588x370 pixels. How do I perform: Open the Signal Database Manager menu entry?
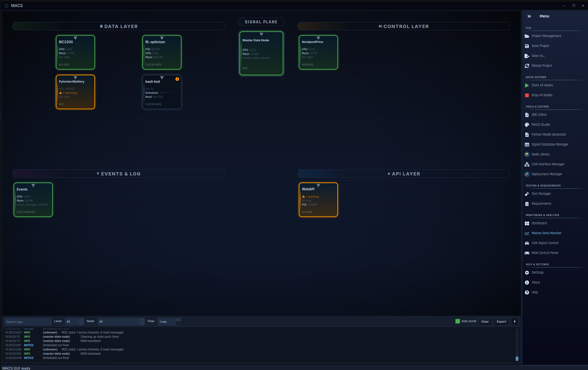tap(550, 144)
